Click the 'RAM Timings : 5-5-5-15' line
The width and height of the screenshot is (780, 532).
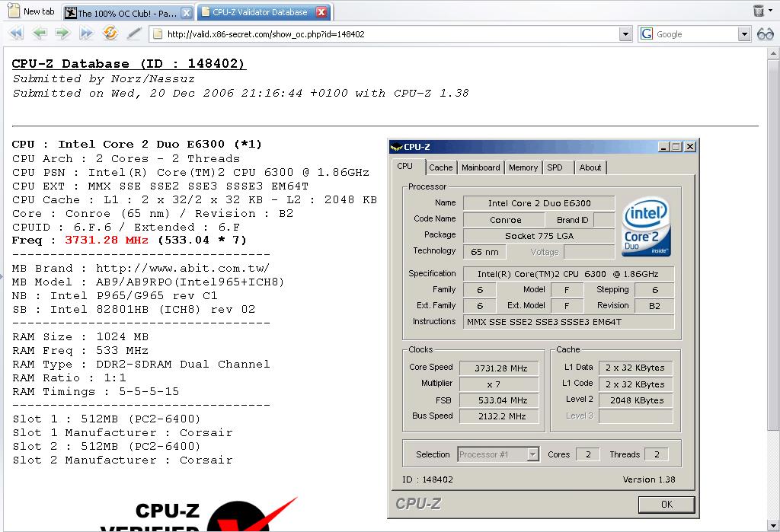95,392
